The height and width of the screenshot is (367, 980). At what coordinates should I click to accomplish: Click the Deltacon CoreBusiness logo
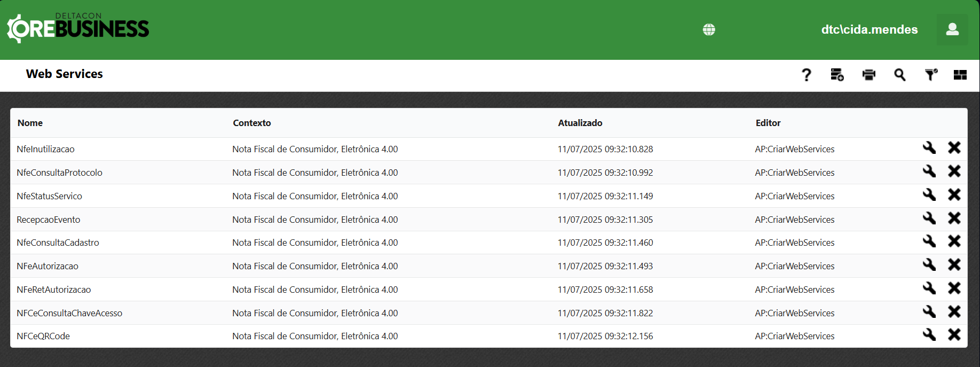pos(78,28)
